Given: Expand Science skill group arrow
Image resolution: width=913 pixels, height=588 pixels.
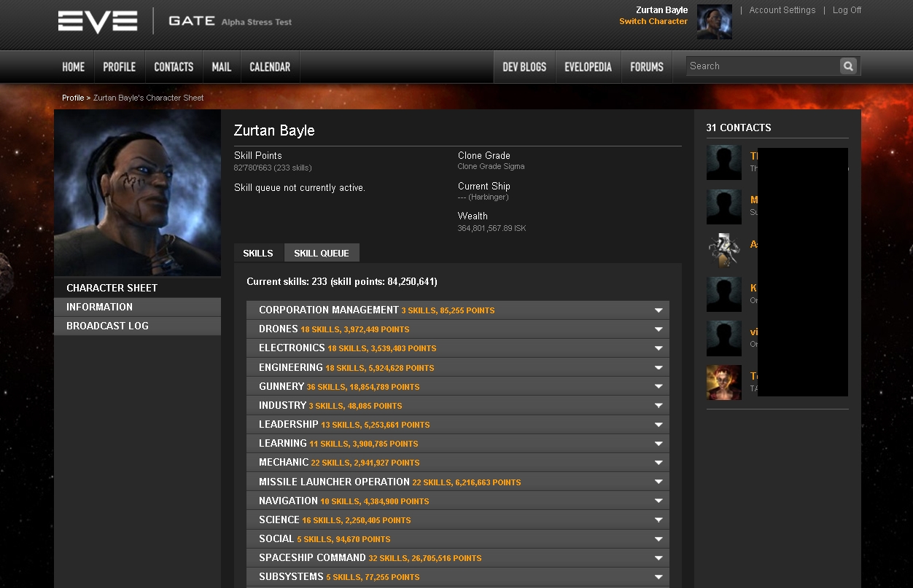Looking at the screenshot, I should (x=658, y=520).
